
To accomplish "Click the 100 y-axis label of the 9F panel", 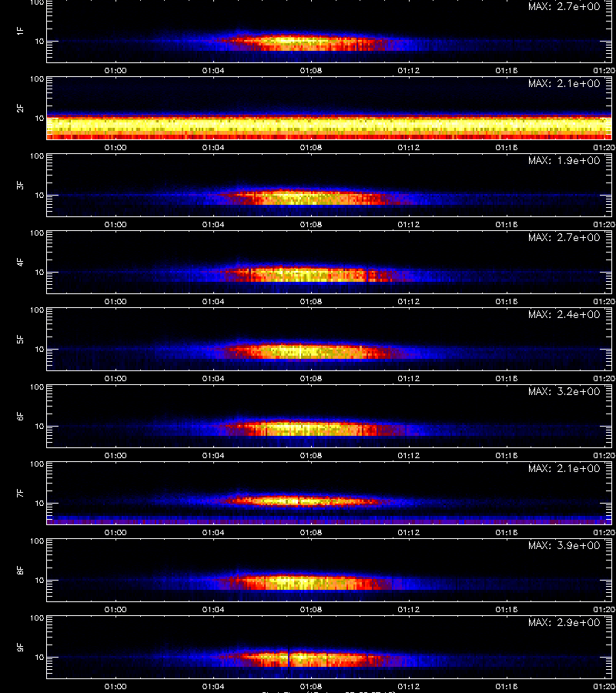I will point(37,618).
